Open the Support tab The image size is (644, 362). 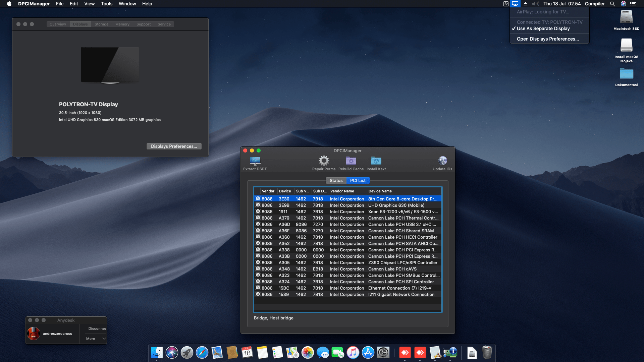(x=144, y=24)
